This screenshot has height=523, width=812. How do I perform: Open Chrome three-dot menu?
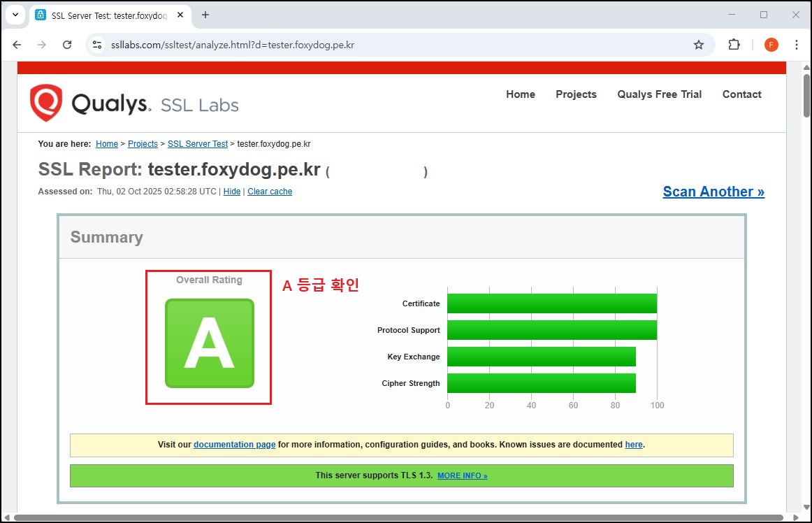coord(797,45)
